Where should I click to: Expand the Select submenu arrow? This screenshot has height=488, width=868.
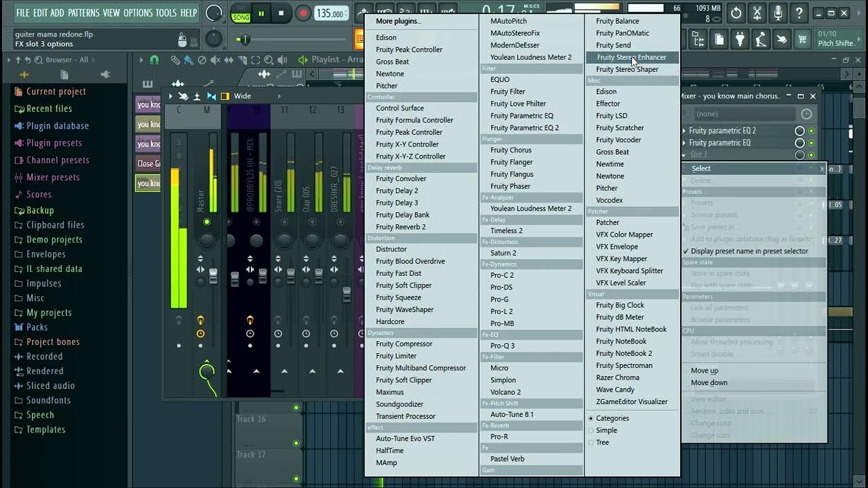[x=822, y=169]
